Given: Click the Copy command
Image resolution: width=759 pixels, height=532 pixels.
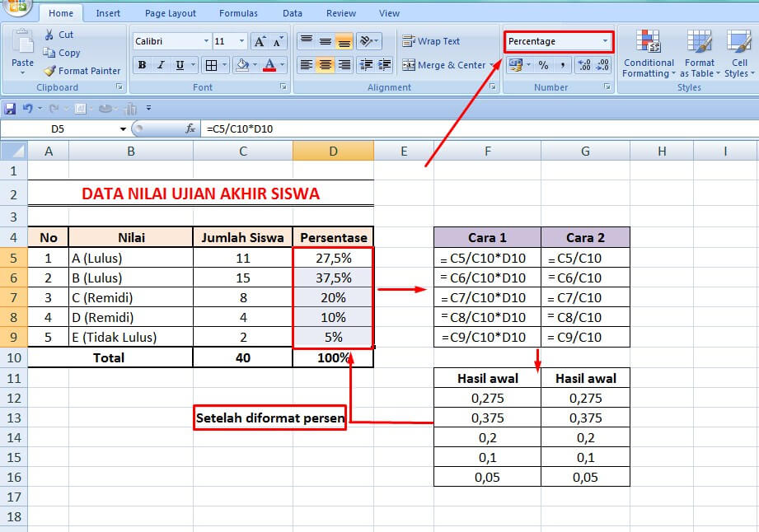Looking at the screenshot, I should point(63,53).
